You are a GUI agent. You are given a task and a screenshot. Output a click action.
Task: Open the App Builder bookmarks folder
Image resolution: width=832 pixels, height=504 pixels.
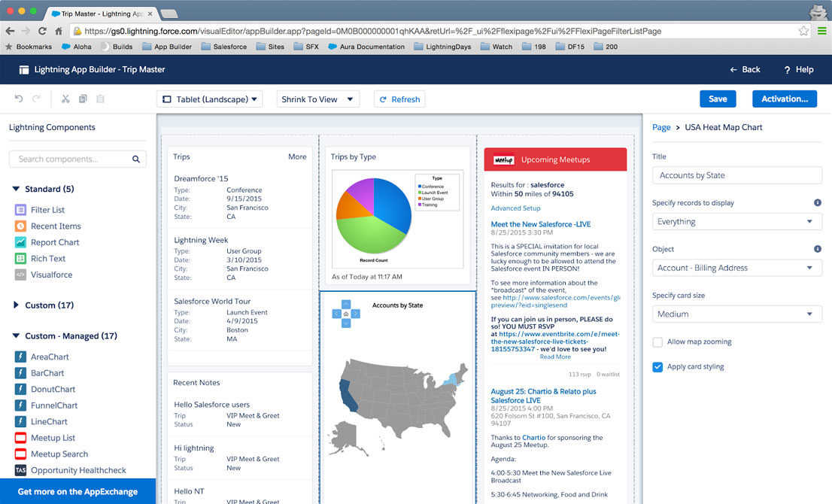[x=166, y=47]
